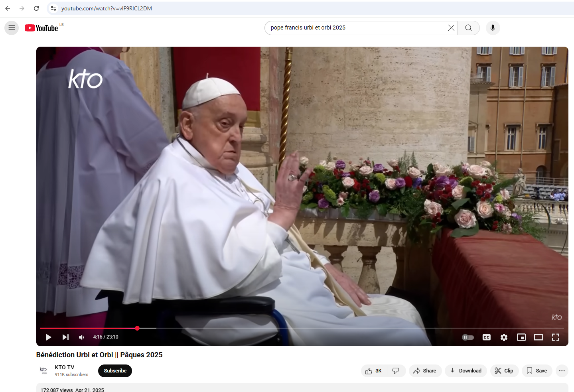This screenshot has height=392, width=574.
Task: Subscribe to KTO TV
Action: [115, 370]
